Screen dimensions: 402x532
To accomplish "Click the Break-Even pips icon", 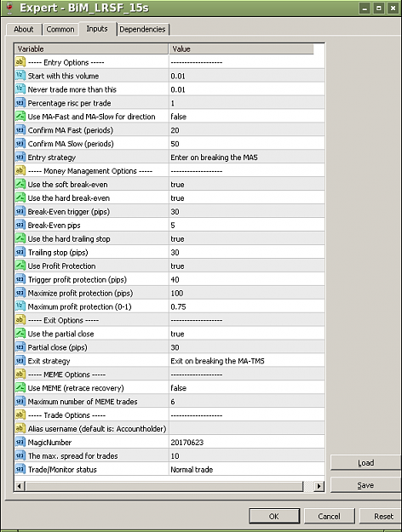I will (20, 225).
